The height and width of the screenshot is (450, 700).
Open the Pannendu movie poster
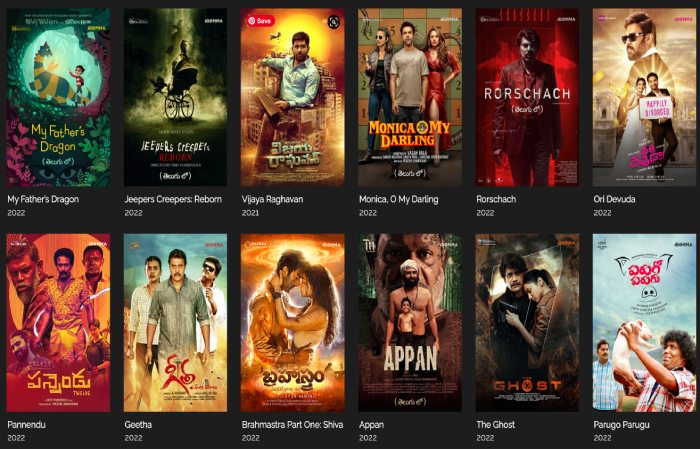pyautogui.click(x=58, y=323)
